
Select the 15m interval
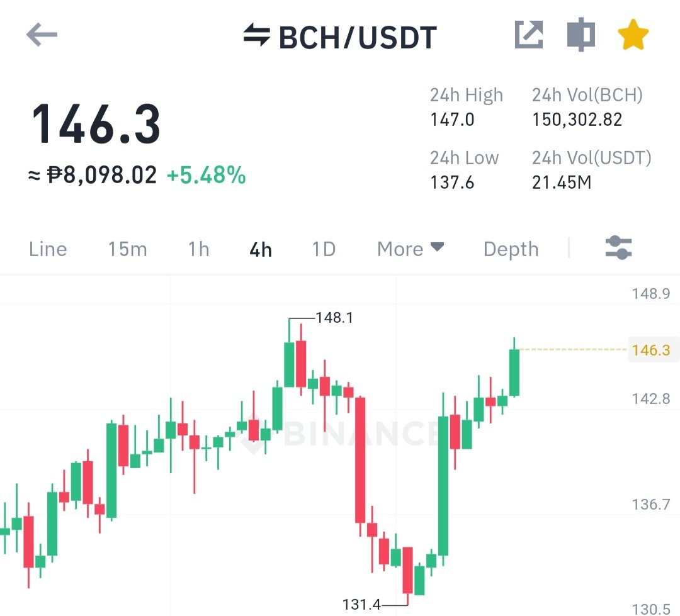coord(127,249)
